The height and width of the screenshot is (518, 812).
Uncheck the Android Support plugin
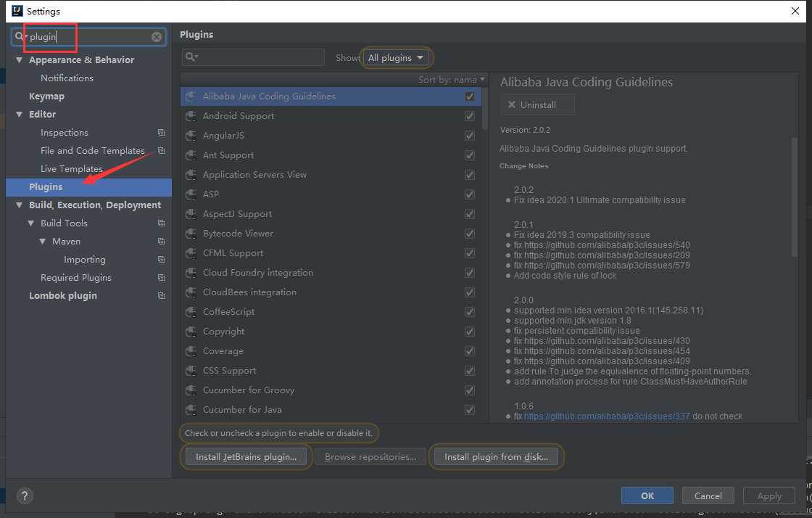470,116
